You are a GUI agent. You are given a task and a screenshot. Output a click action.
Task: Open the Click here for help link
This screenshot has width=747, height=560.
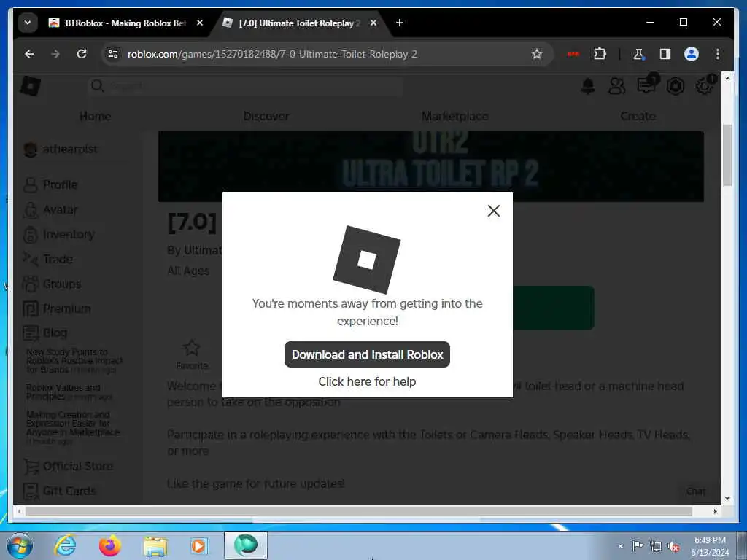[367, 381]
